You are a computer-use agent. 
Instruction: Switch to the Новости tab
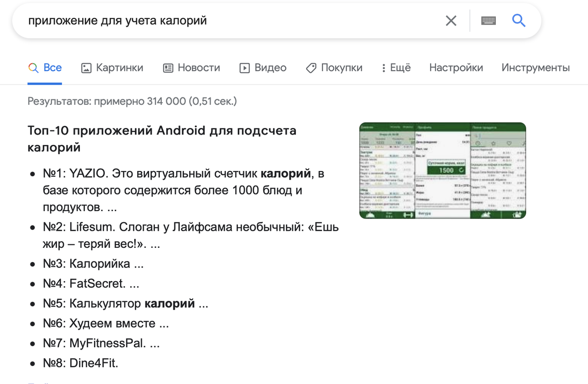pyautogui.click(x=192, y=68)
